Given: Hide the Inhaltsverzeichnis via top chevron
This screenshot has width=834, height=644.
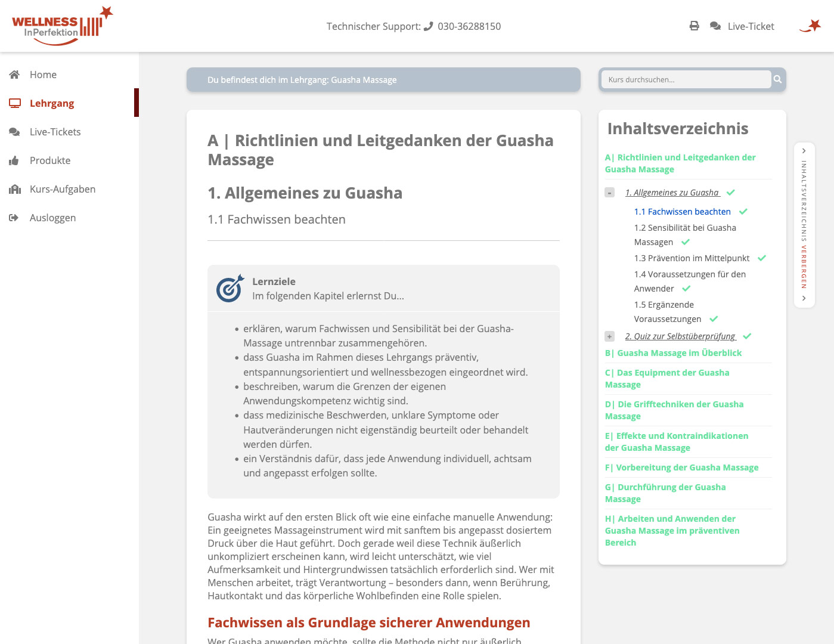Looking at the screenshot, I should [x=804, y=151].
